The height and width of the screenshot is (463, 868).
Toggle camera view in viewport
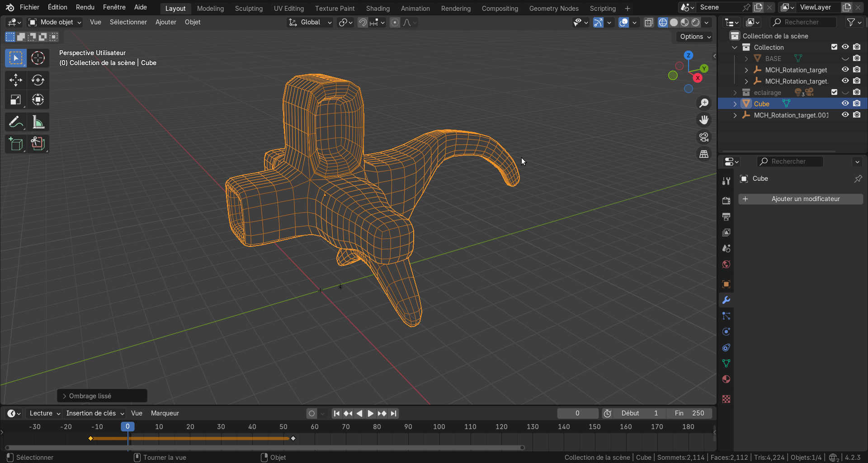[704, 137]
